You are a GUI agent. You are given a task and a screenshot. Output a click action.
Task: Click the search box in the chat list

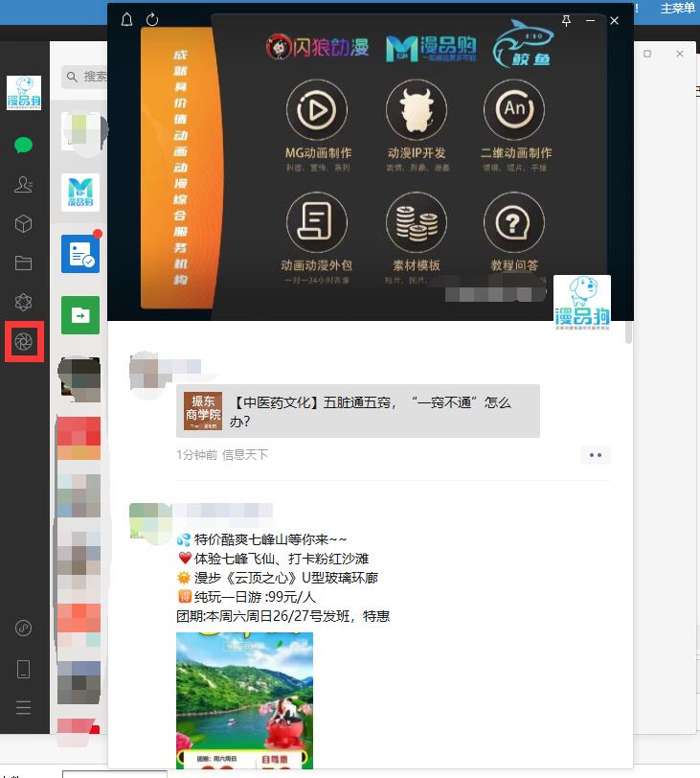[x=85, y=77]
